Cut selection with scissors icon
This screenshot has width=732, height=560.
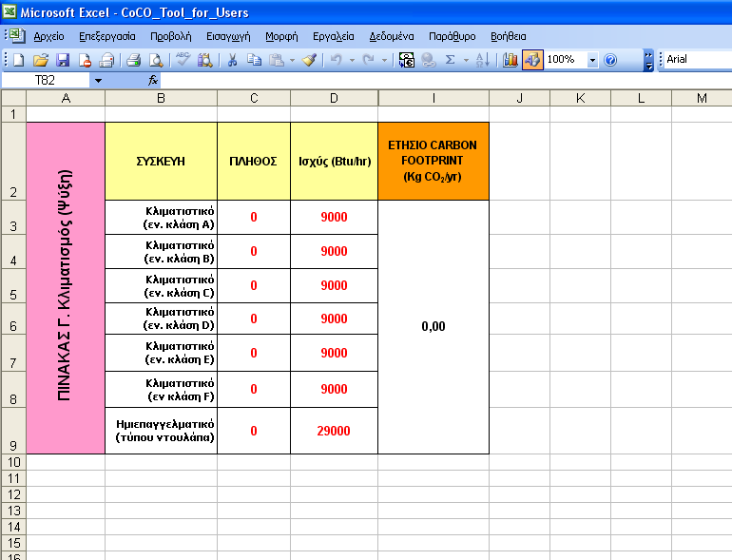tap(232, 60)
